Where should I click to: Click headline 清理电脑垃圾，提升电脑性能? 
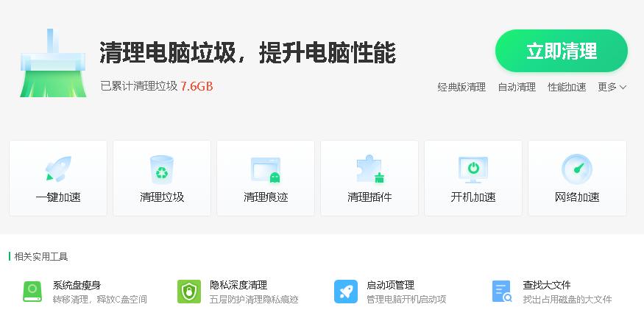247,52
